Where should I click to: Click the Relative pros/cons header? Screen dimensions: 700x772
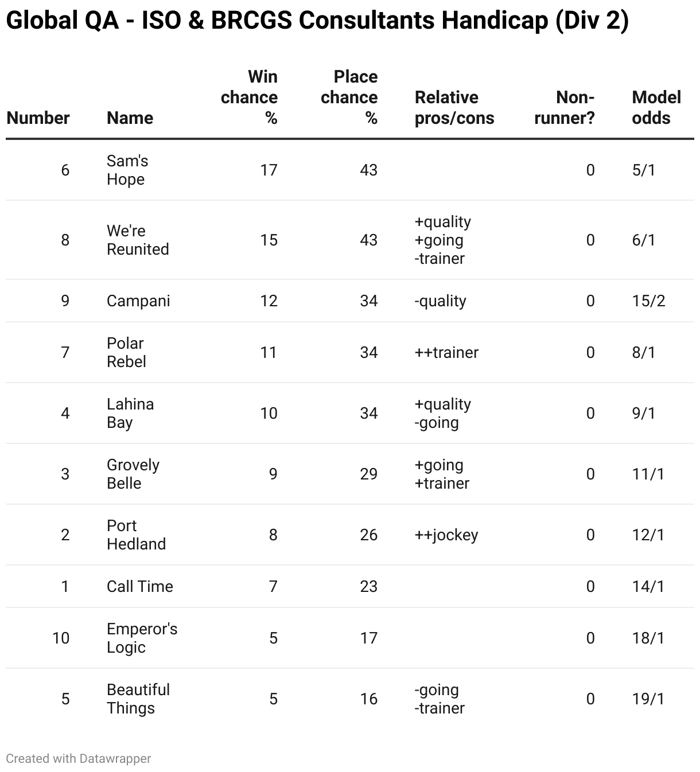pos(454,108)
